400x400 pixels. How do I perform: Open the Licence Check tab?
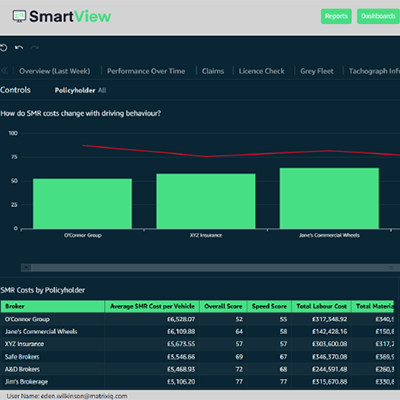[262, 71]
